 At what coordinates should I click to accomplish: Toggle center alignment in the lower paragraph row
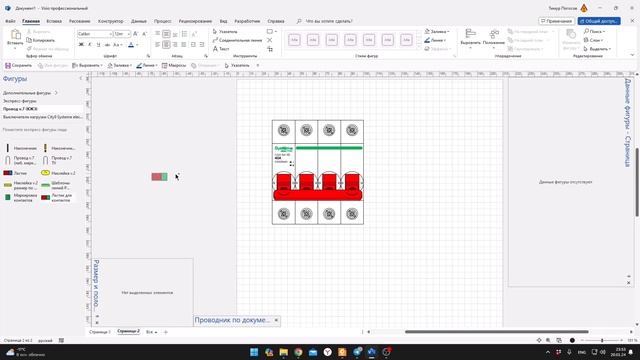(166, 45)
